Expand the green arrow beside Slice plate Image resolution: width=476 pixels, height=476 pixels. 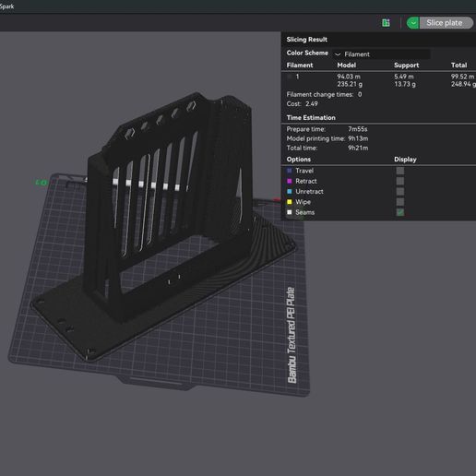click(x=413, y=23)
